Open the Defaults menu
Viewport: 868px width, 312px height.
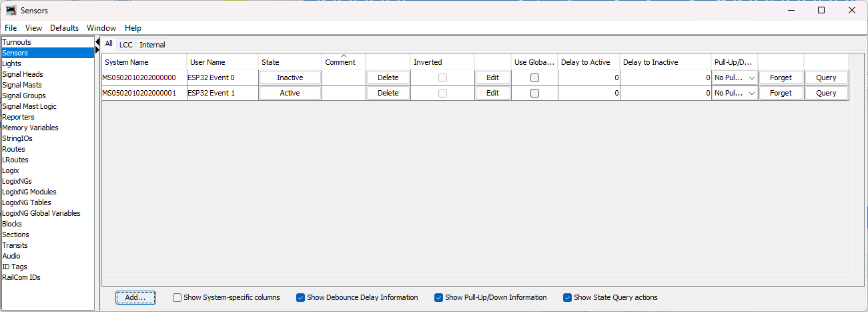(64, 28)
